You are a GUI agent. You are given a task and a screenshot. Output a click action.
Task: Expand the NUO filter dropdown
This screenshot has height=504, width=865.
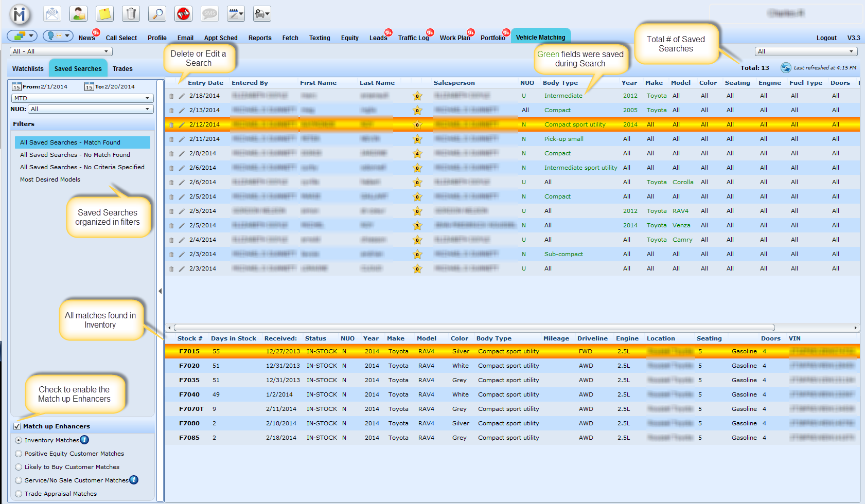point(91,109)
